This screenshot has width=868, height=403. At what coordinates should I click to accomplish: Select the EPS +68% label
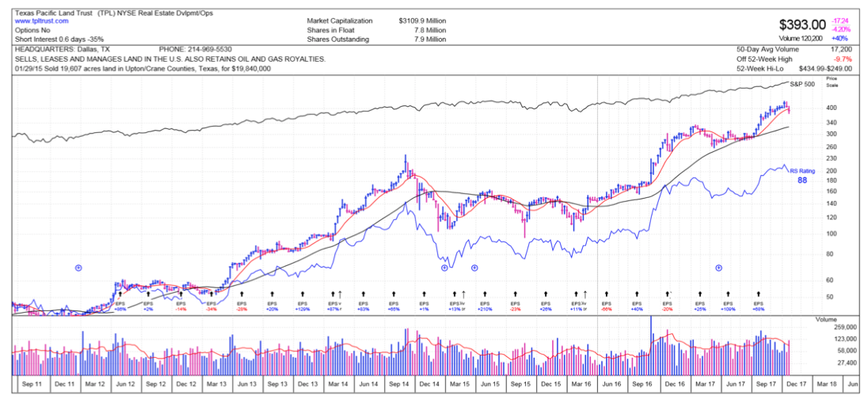[x=759, y=306]
